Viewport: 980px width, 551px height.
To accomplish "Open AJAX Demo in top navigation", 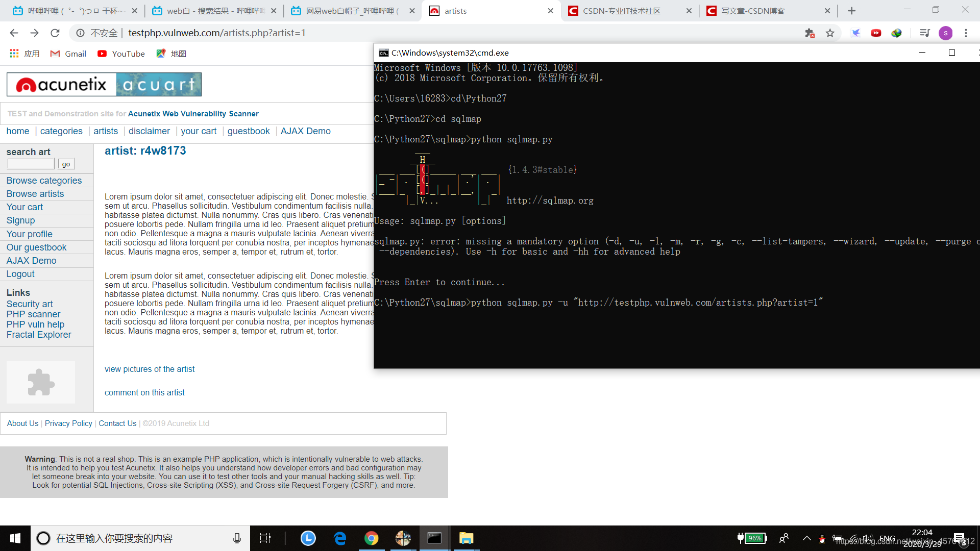I will pos(305,131).
